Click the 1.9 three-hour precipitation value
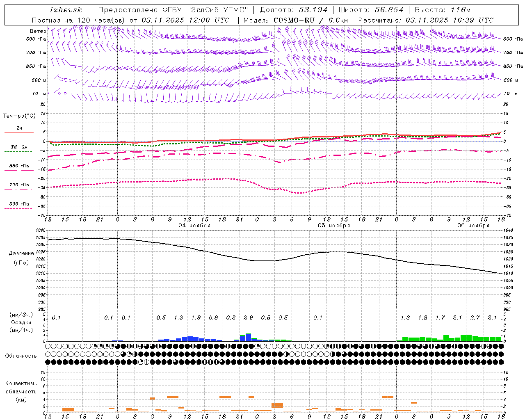 (x=196, y=317)
